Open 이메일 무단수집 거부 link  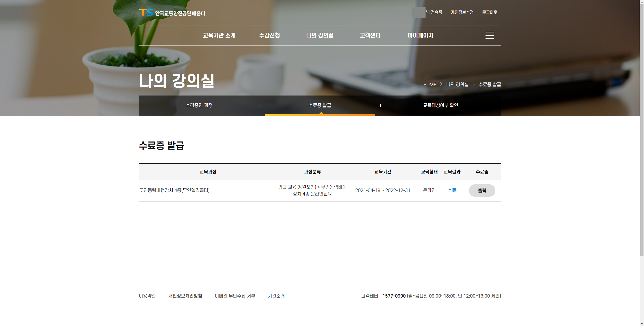click(x=235, y=296)
